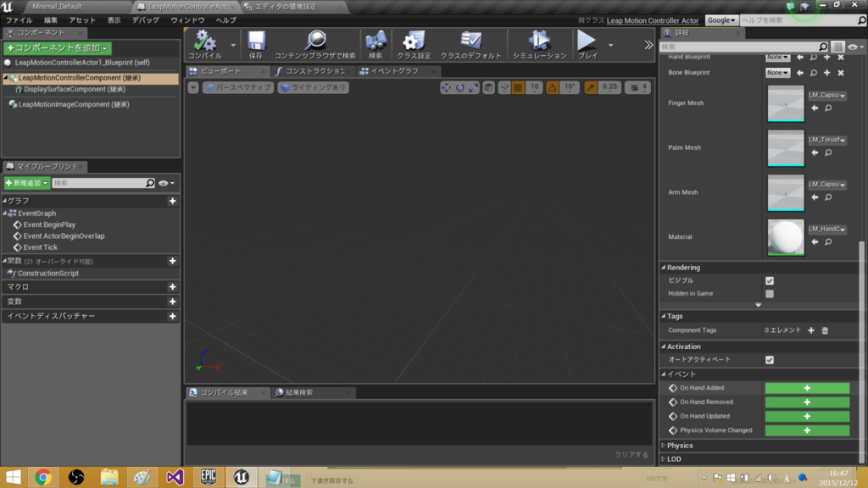Open the Window menu
This screenshot has height=488, width=868.
(x=187, y=20)
